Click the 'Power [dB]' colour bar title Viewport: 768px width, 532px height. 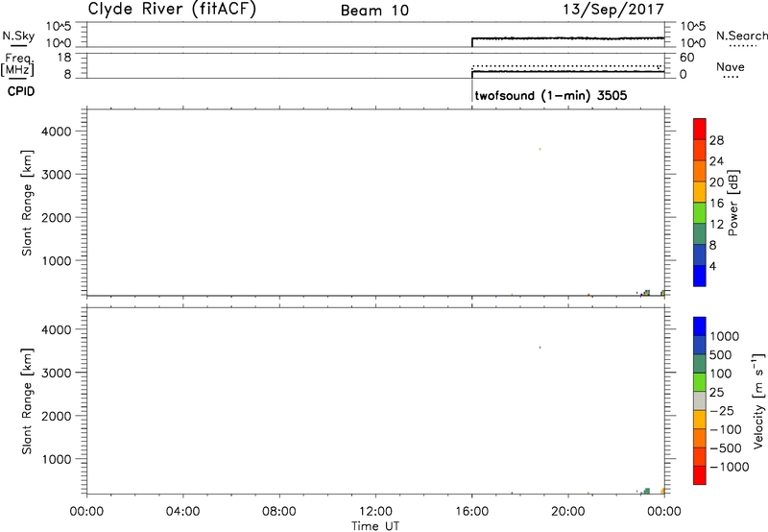point(732,203)
